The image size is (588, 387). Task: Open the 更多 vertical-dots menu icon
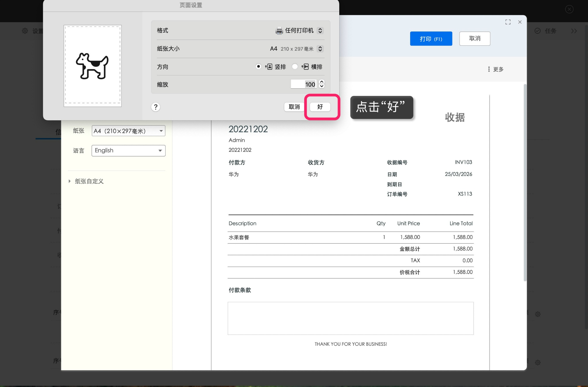coord(488,69)
